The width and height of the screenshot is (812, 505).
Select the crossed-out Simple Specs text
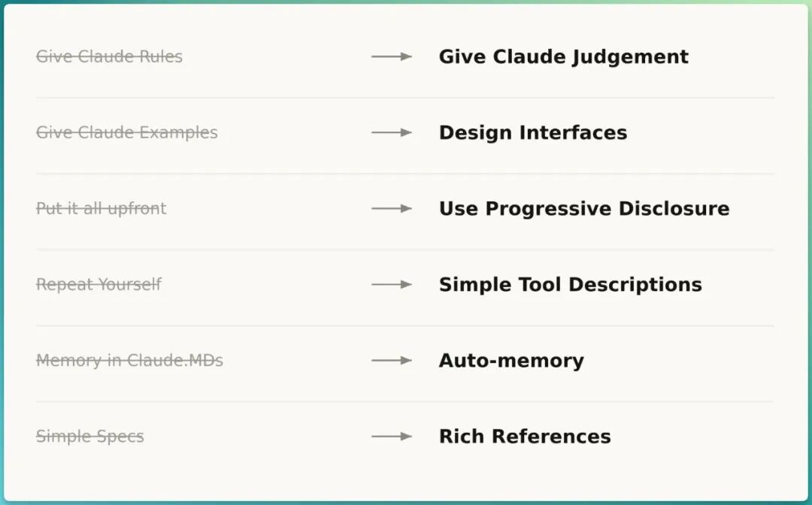pyautogui.click(x=90, y=436)
